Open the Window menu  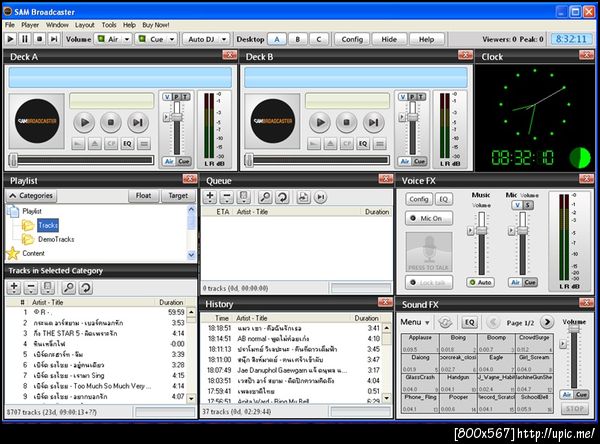pyautogui.click(x=57, y=25)
